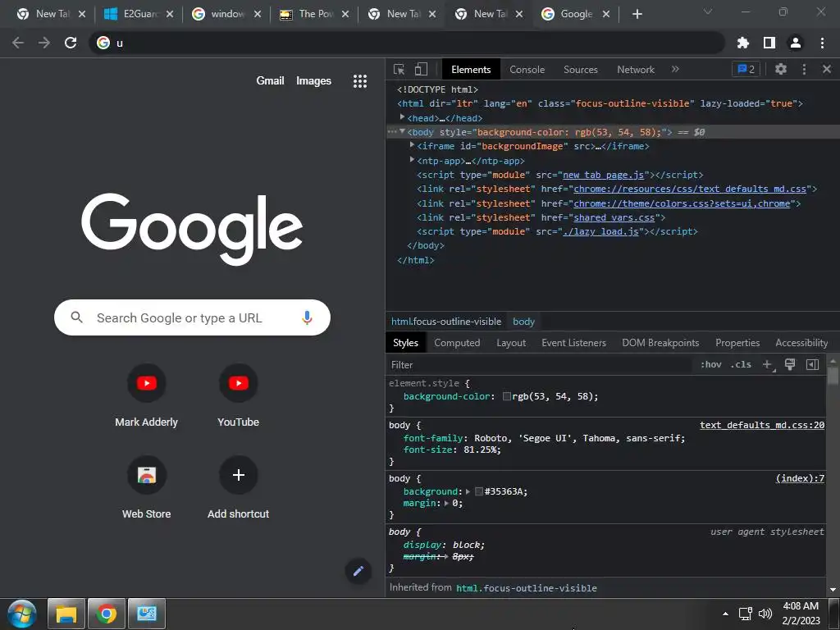840x630 pixels.
Task: Open the Chrome profile avatar
Action: 796,43
